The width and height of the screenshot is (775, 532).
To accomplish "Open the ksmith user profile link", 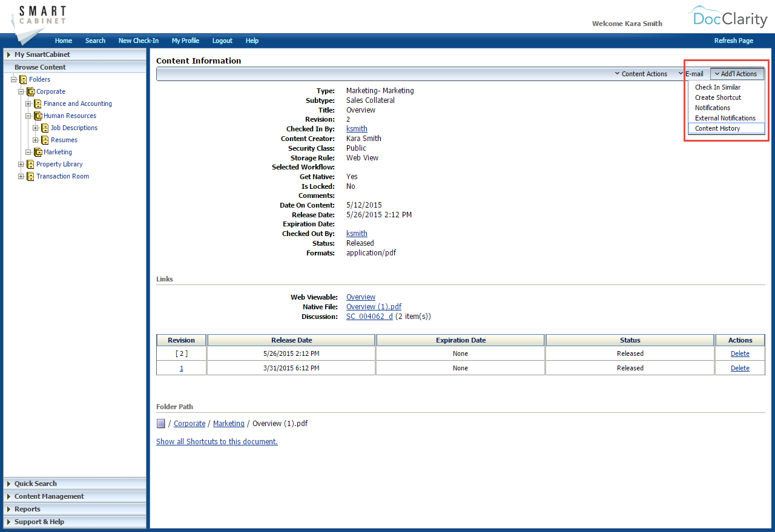I will pyautogui.click(x=357, y=128).
